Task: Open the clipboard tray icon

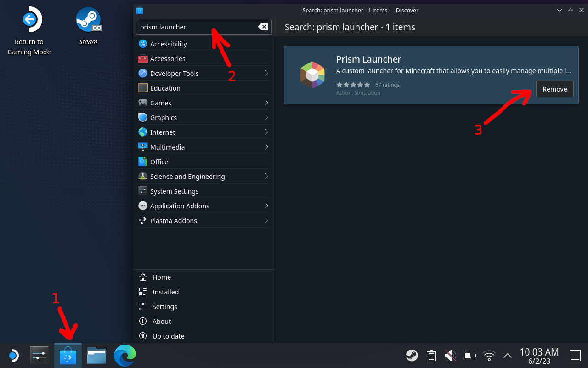Action: (431, 356)
